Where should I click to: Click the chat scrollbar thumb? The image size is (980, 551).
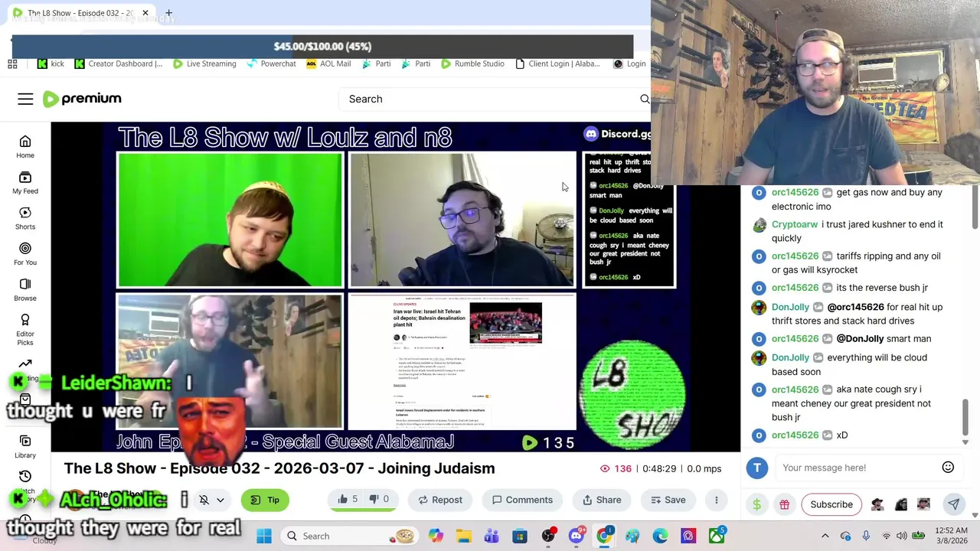click(x=965, y=416)
